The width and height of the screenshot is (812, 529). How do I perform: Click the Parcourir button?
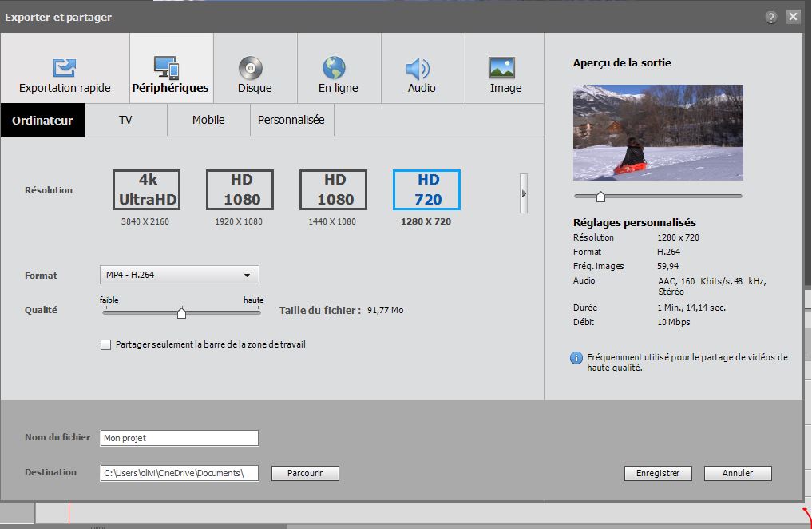tap(305, 473)
